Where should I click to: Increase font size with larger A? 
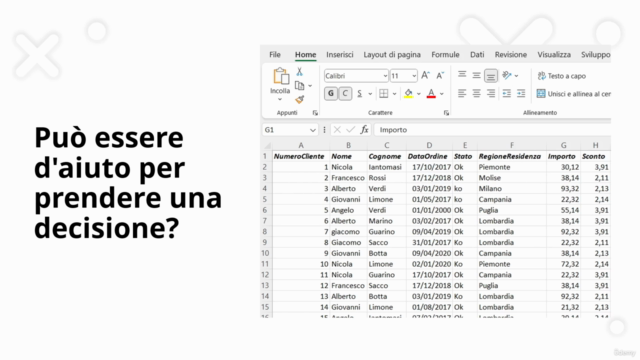click(425, 76)
